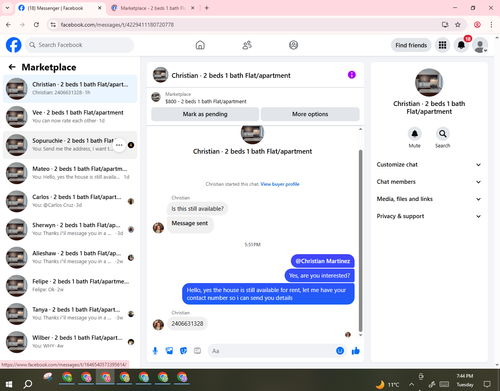Open Christian conversation in chat list
The image size is (500, 391).
pos(70,89)
